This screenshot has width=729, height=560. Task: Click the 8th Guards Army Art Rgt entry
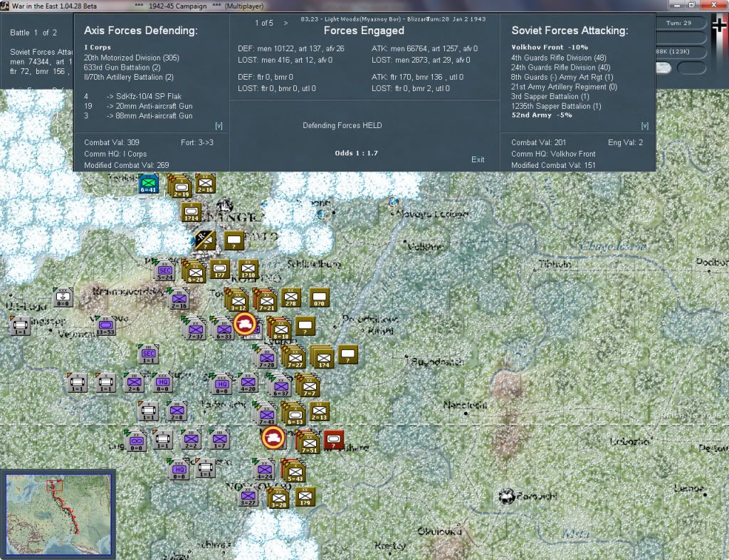(x=562, y=77)
